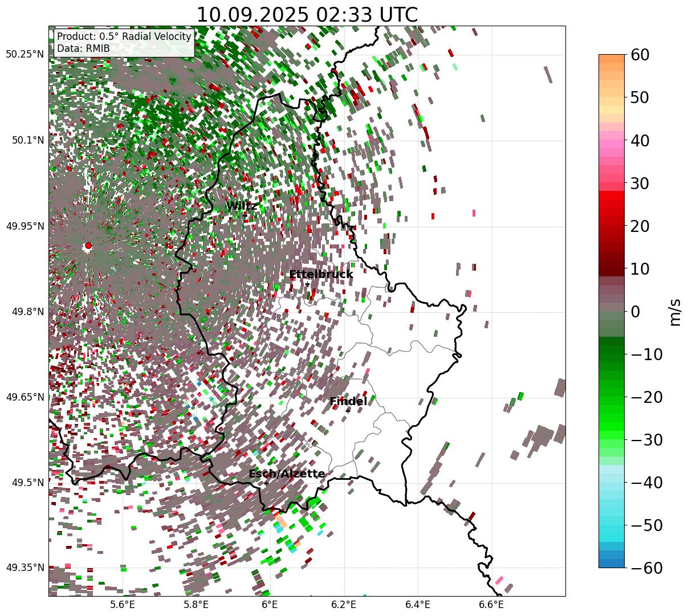The width and height of the screenshot is (688, 616).
Task: Click the colorbar label 40
Action: (640, 140)
